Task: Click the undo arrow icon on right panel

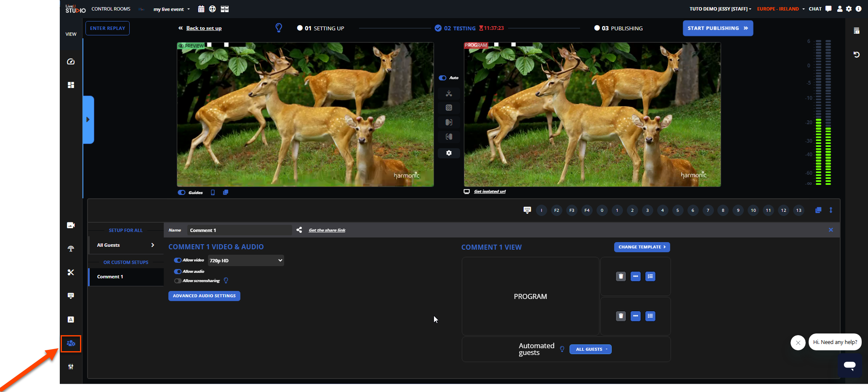Action: tap(856, 55)
